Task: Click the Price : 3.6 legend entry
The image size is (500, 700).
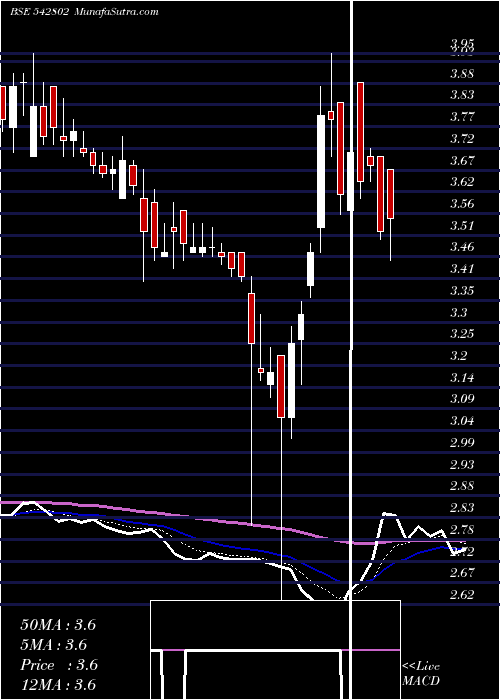Action: [x=59, y=665]
